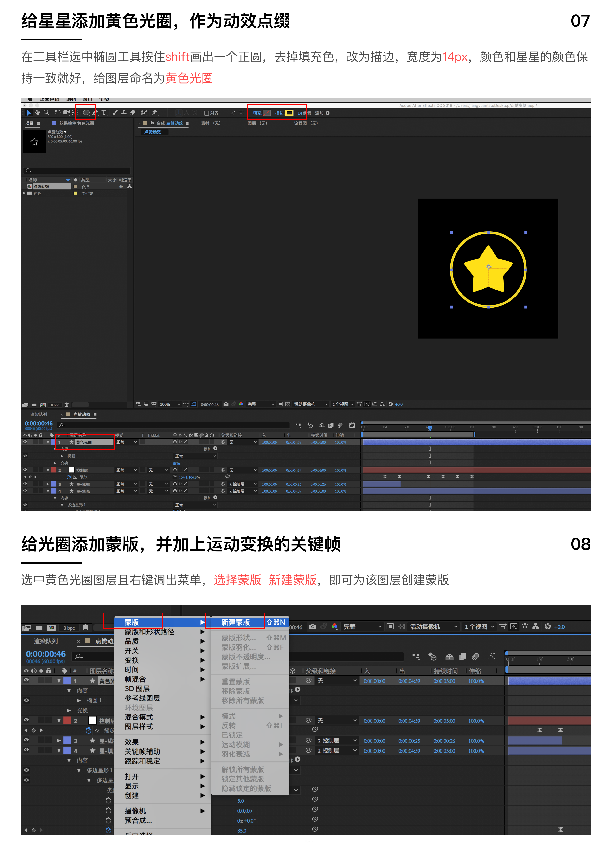Image resolution: width=616 pixels, height=845 pixels.
Task: Hide the 黄色光圈 layer with eye icon
Action: pyautogui.click(x=25, y=442)
